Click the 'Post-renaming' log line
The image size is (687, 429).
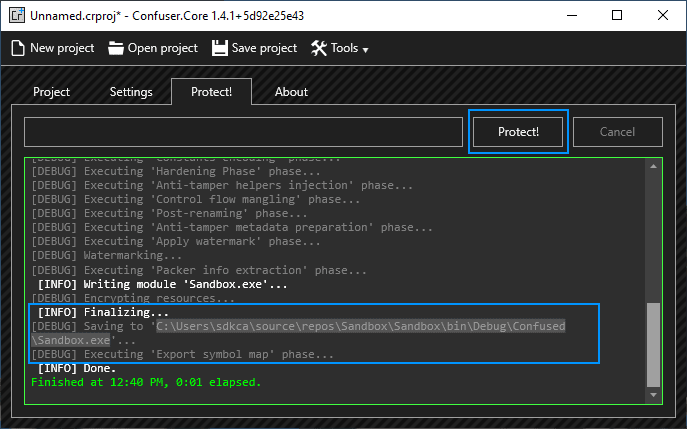(170, 213)
